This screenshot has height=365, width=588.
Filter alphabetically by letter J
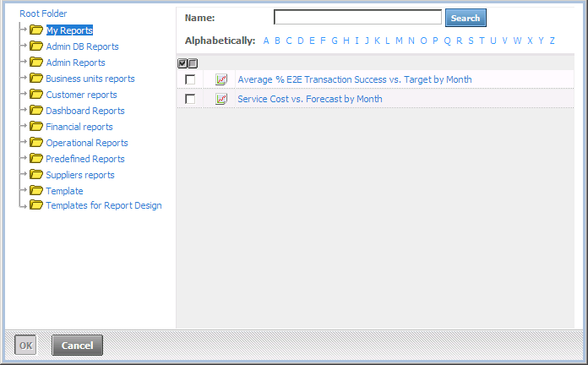pyautogui.click(x=367, y=41)
